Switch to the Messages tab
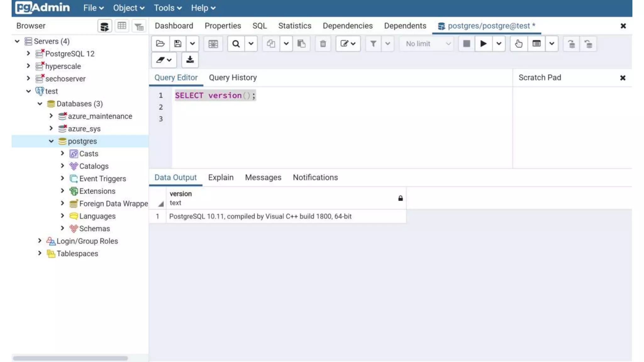The width and height of the screenshot is (644, 362). click(263, 178)
